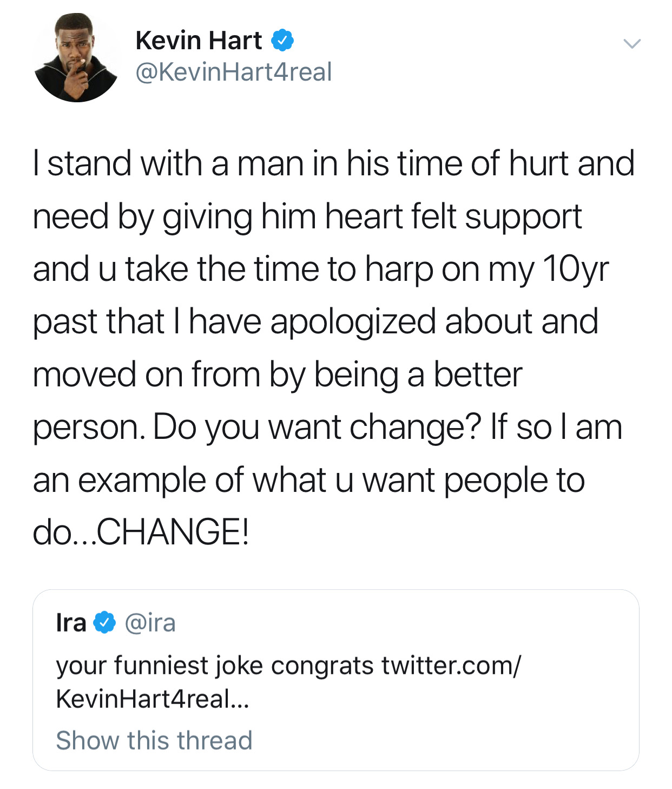Image resolution: width=672 pixels, height=789 pixels.
Task: Open Kevin Hart's profile picture
Action: [x=76, y=57]
